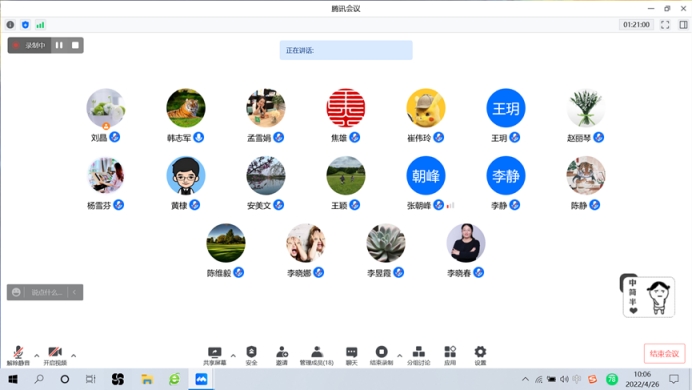Unmute the microphone
Screen dimensions: 693x390
(x=18, y=356)
